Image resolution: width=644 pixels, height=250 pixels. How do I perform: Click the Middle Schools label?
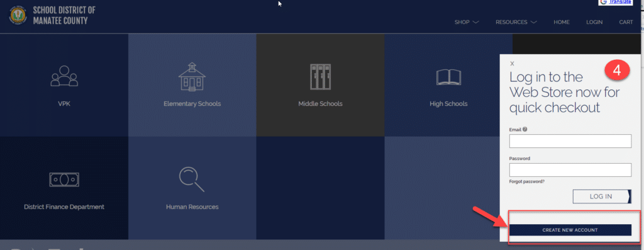pos(320,104)
